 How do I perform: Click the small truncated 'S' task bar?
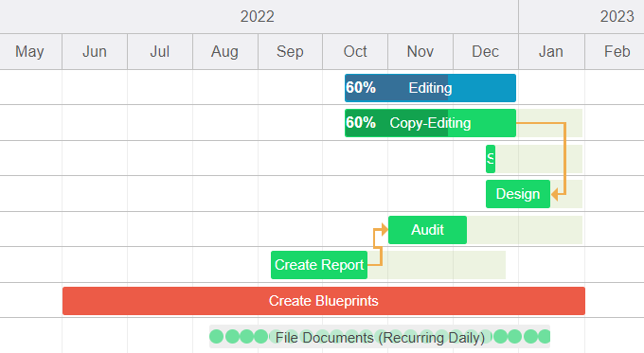click(x=491, y=159)
